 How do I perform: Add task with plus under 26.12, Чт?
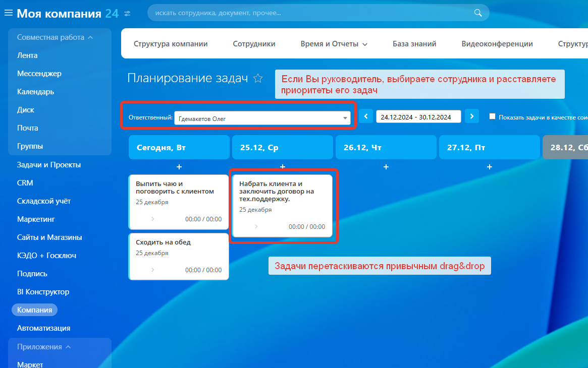click(x=386, y=166)
